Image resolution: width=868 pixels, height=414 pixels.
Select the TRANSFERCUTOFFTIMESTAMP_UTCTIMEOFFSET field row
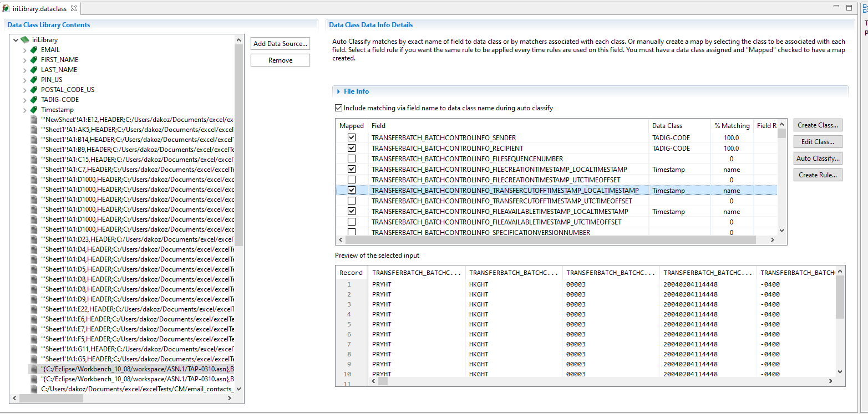click(x=556, y=201)
